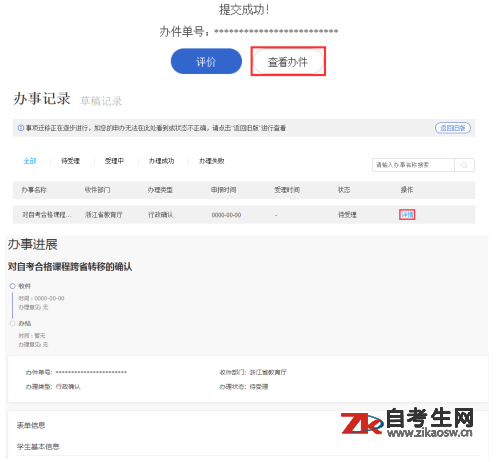Click the blue 评价 button
497x462 pixels.
tap(206, 61)
